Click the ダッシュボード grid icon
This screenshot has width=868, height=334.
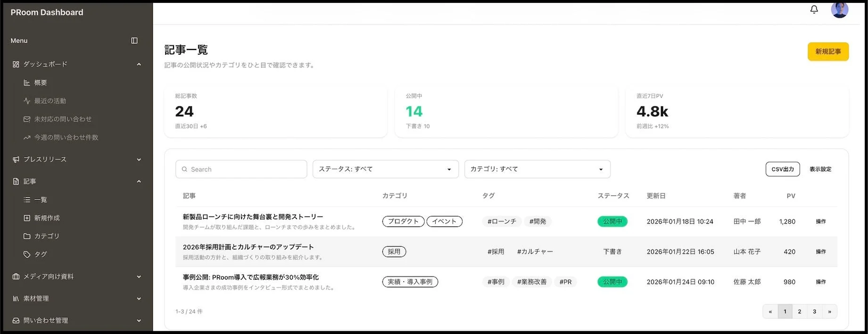pyautogui.click(x=16, y=64)
